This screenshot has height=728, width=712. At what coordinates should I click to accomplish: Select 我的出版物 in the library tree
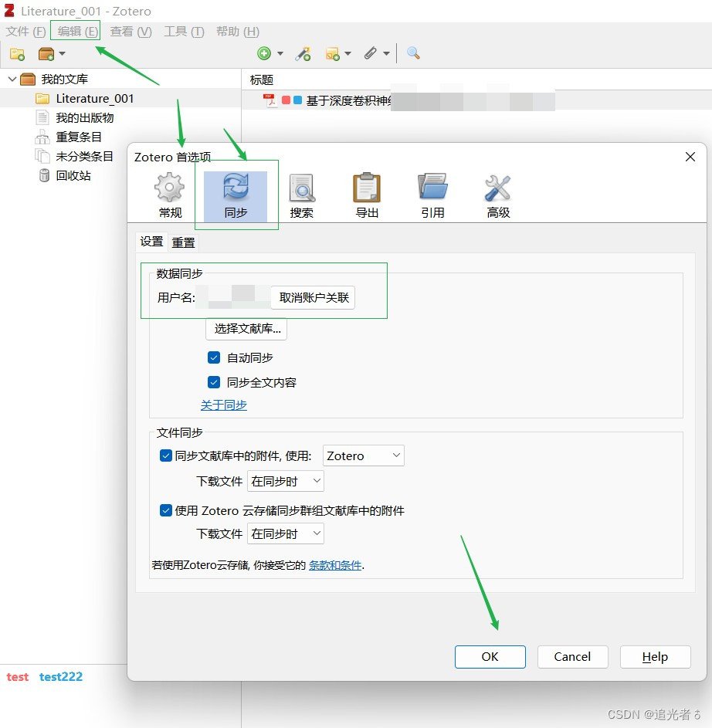(84, 118)
